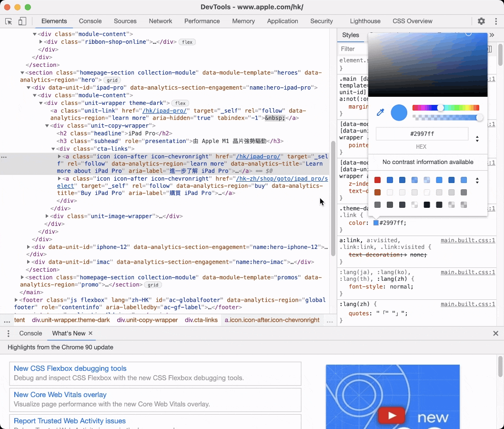Open the Lighthouse tab
504x429 pixels.
point(365,21)
